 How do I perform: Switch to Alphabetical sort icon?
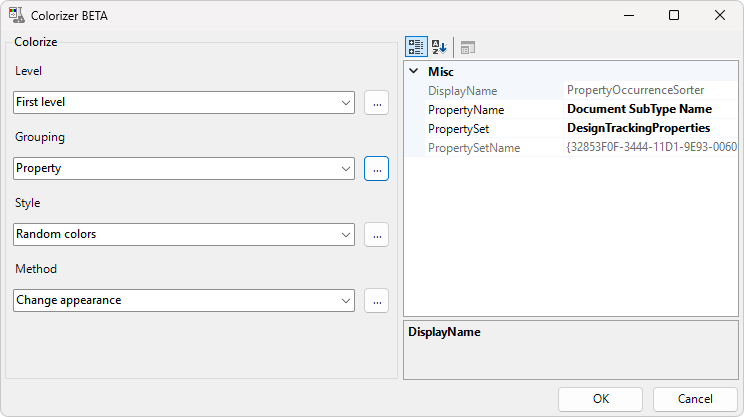tap(439, 47)
